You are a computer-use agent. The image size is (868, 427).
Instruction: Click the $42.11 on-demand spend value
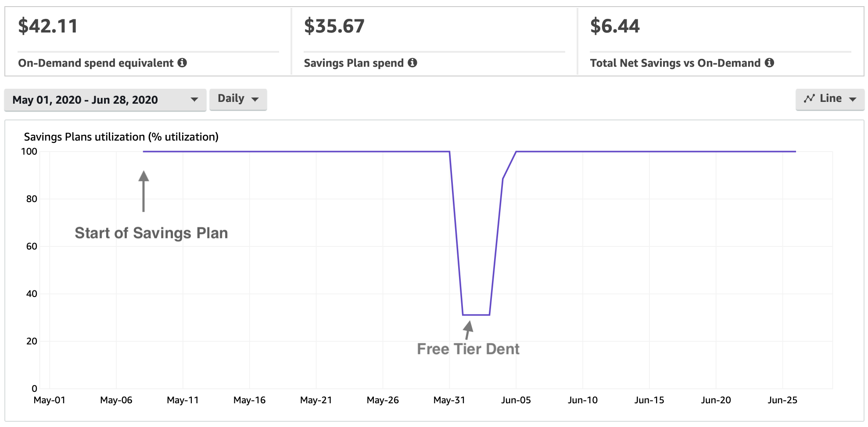pos(48,26)
